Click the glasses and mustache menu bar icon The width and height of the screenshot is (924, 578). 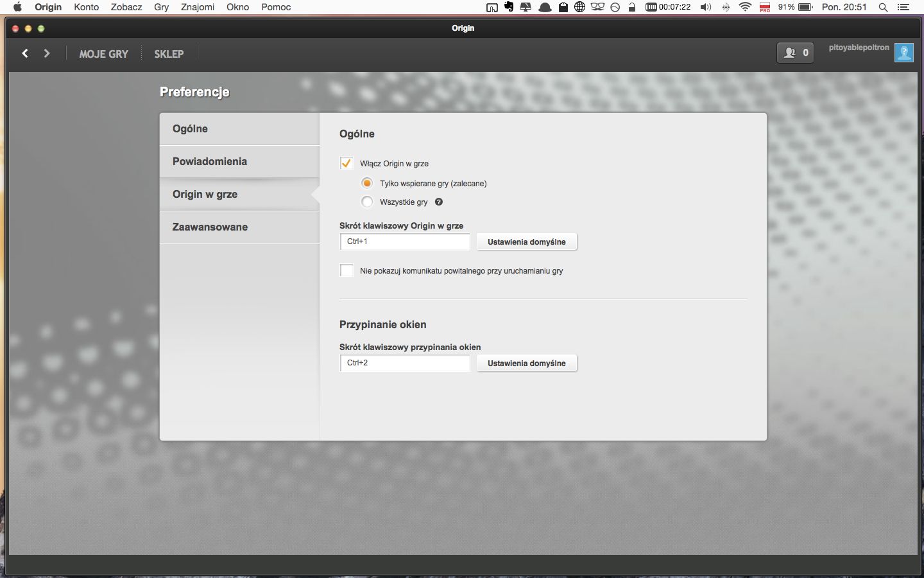coord(597,7)
